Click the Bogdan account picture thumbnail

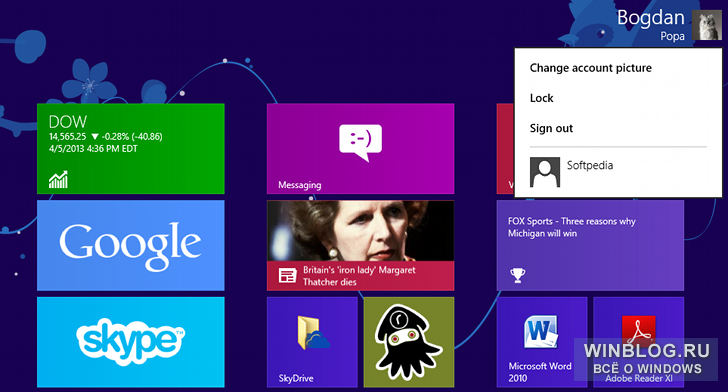point(707,25)
